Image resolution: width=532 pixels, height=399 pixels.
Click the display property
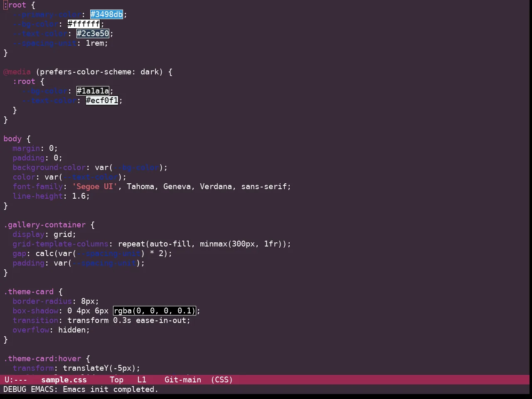point(28,234)
